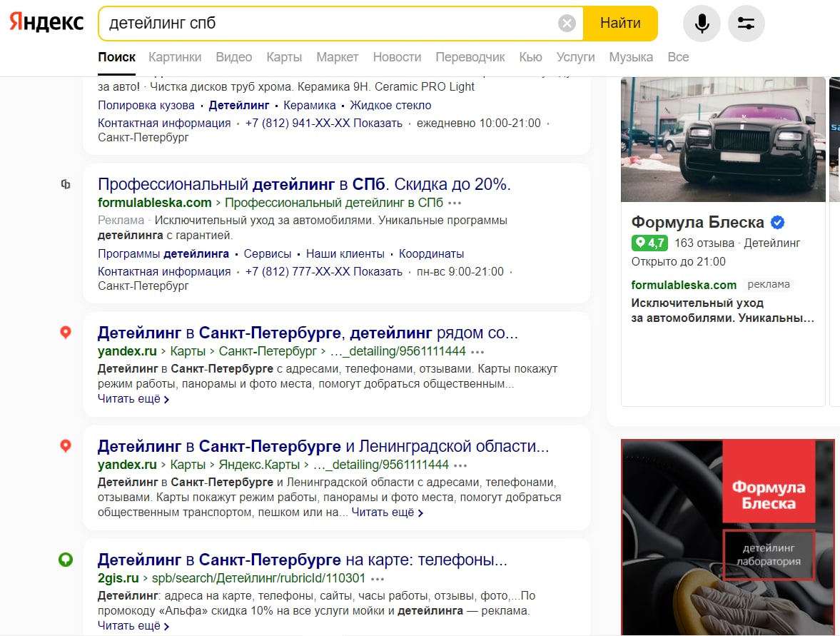
Task: Open the Услуги tab
Action: pyautogui.click(x=575, y=57)
